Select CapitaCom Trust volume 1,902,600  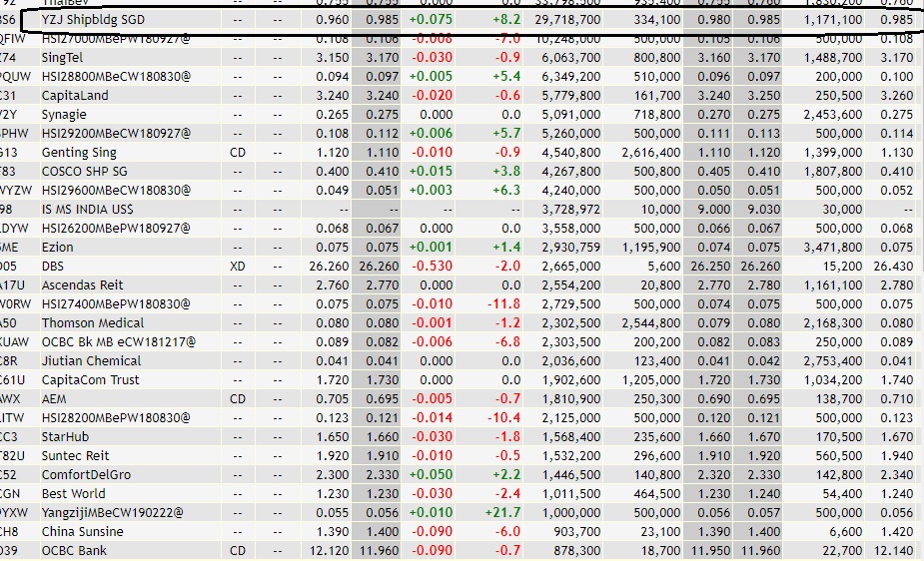click(x=571, y=380)
